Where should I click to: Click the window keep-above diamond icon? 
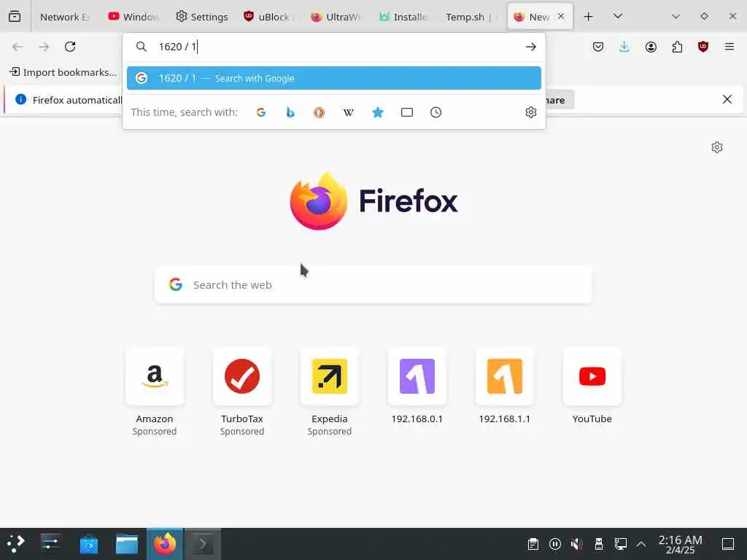704,16
